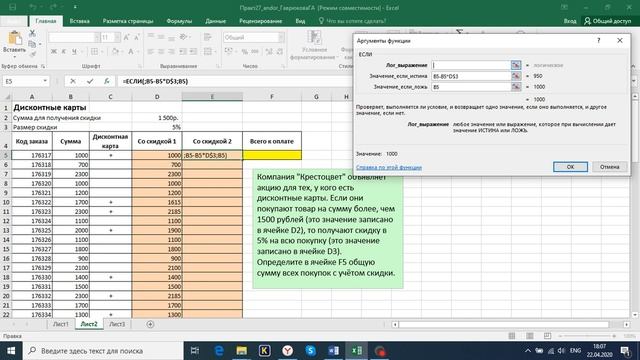The height and width of the screenshot is (360, 640).
Task: Collapse dialog button beside Значение_если_истина field
Action: (x=516, y=76)
